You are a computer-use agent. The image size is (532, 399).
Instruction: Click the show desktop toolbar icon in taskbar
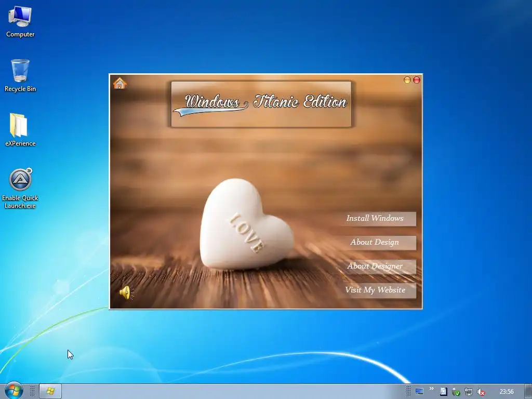419,392
